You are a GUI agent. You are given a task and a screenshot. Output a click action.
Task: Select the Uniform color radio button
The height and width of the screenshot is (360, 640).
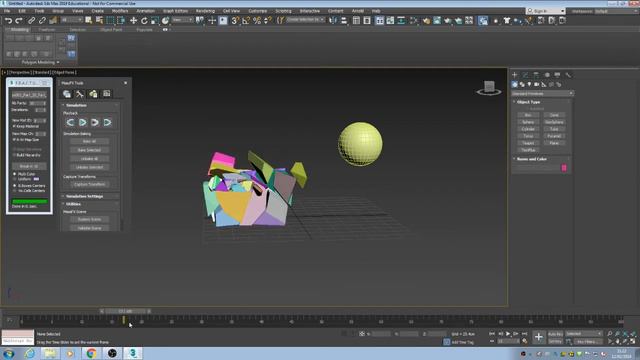tap(15, 179)
